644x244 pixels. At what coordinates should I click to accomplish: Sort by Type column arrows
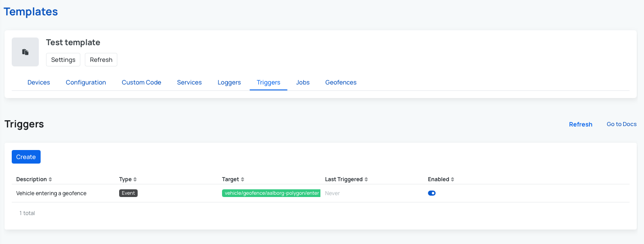135,180
